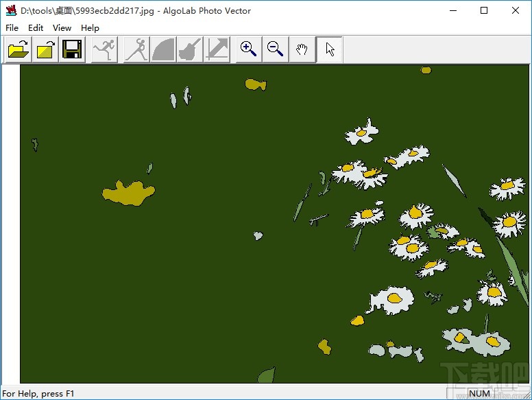
Task: Click the NUM status bar indicator
Action: [x=479, y=394]
